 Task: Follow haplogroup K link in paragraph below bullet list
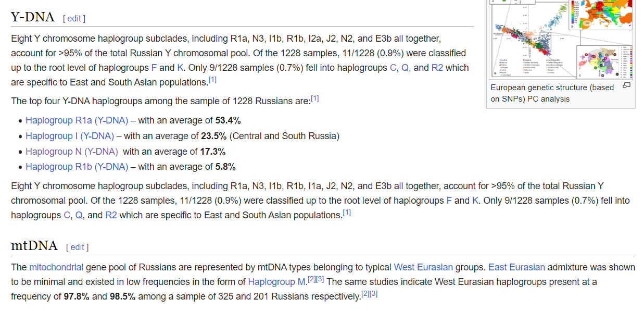(x=475, y=201)
